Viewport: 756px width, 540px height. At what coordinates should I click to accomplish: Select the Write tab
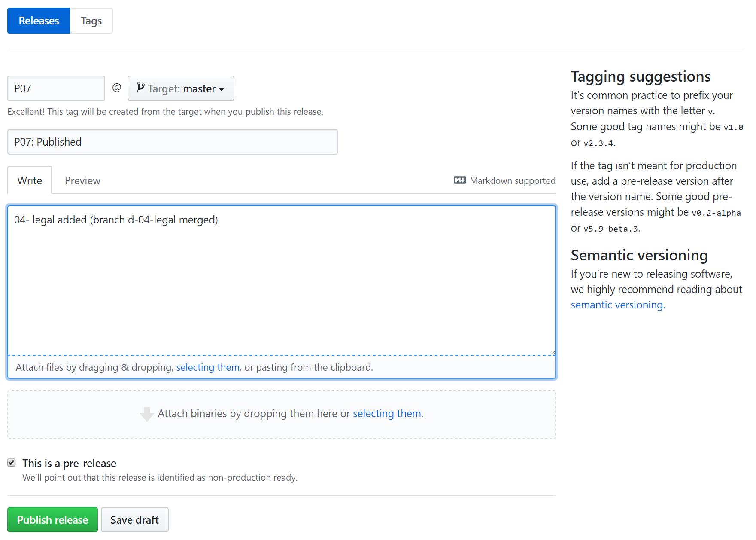pyautogui.click(x=29, y=180)
